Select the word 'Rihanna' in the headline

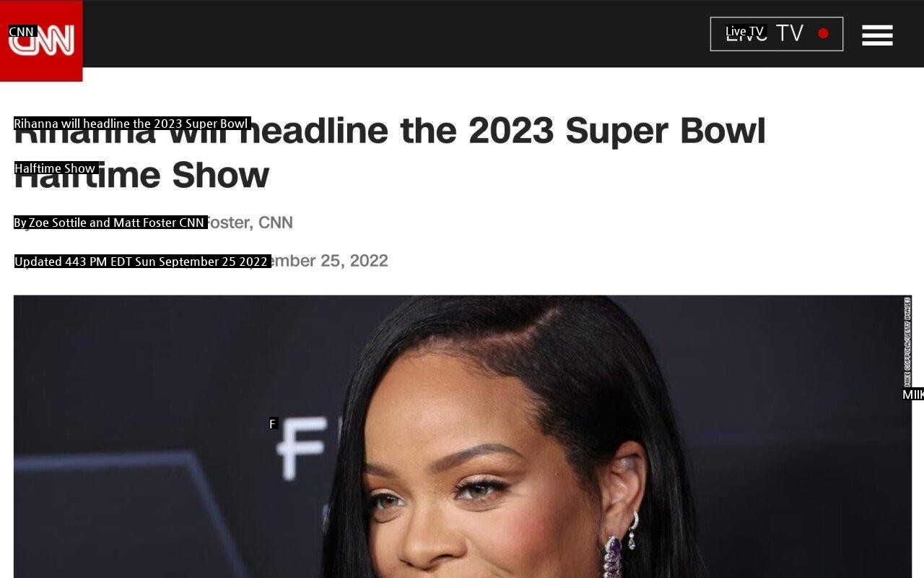click(84, 131)
